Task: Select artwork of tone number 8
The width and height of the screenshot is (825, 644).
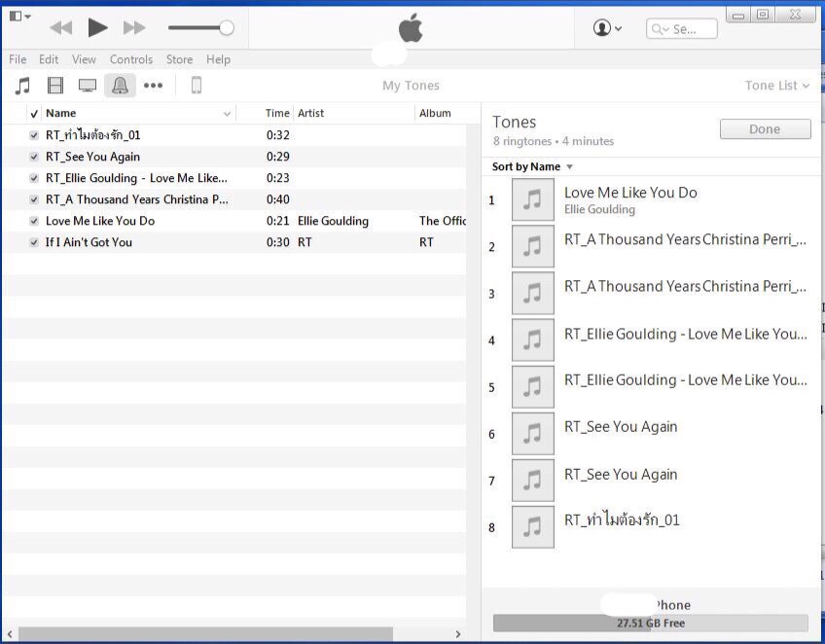Action: click(532, 527)
